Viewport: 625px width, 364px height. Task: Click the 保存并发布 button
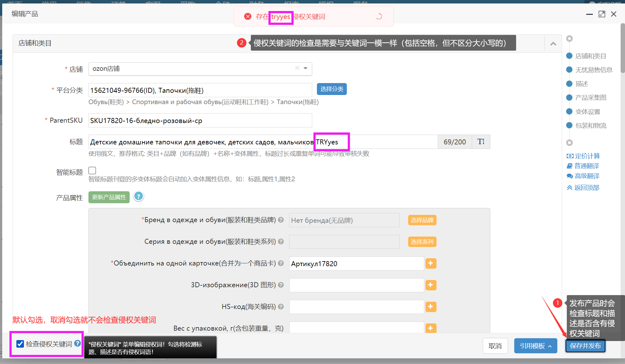(585, 346)
